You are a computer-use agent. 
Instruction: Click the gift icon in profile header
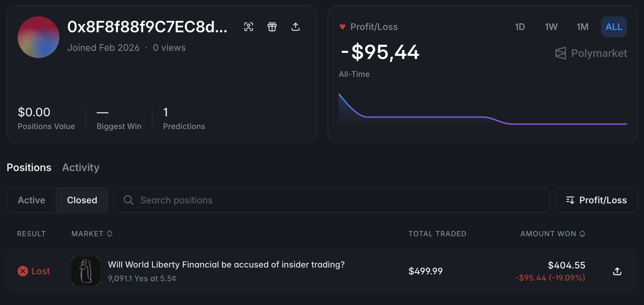[272, 27]
